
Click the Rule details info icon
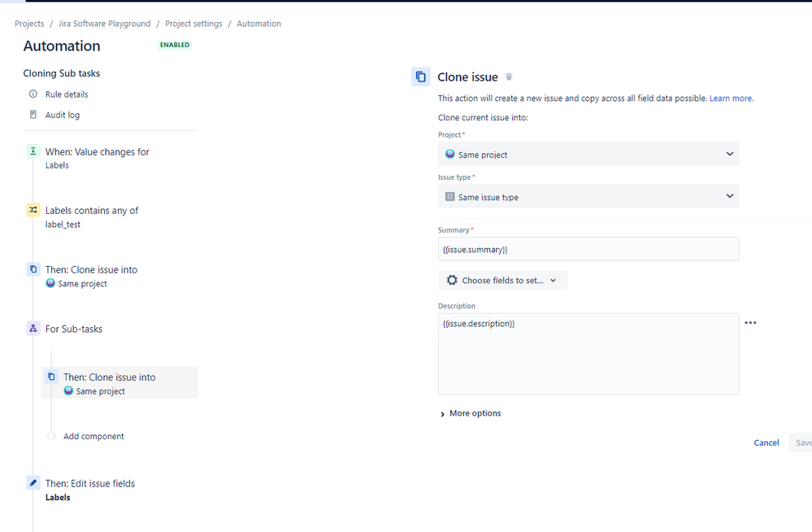33,94
